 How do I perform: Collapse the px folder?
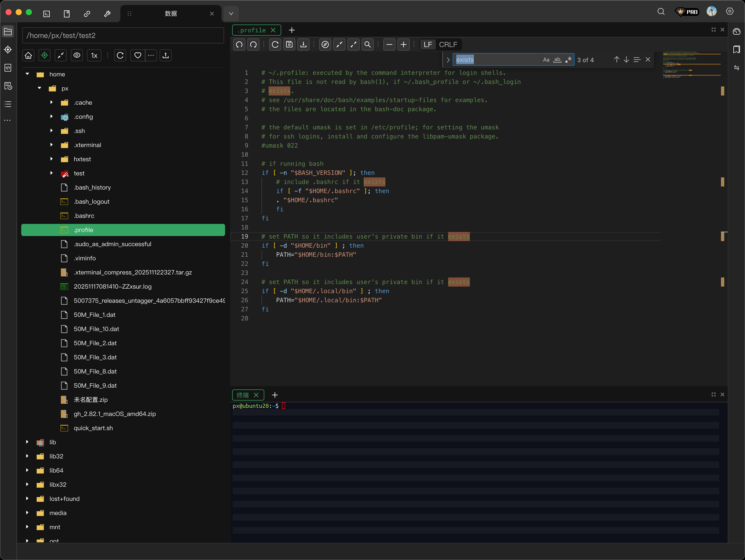pyautogui.click(x=40, y=88)
